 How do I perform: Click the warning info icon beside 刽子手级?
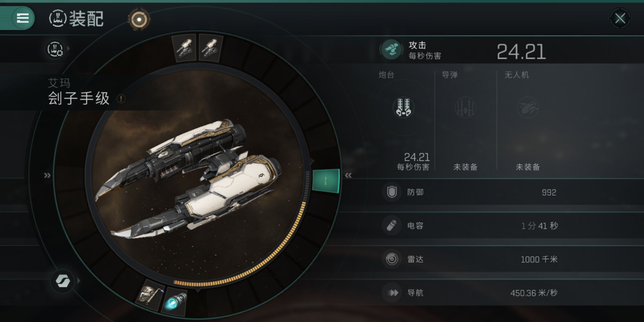(x=121, y=99)
